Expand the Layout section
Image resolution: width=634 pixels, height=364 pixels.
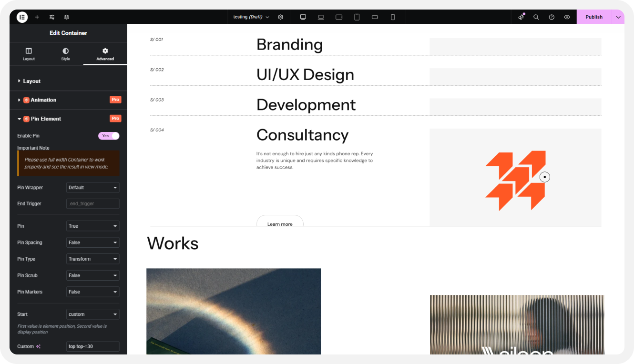(68, 81)
